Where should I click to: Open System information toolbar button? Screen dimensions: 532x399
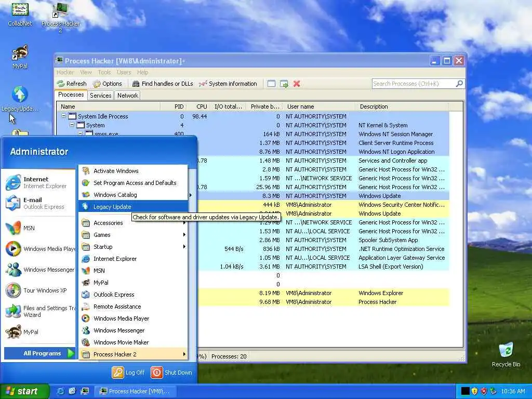tap(228, 84)
